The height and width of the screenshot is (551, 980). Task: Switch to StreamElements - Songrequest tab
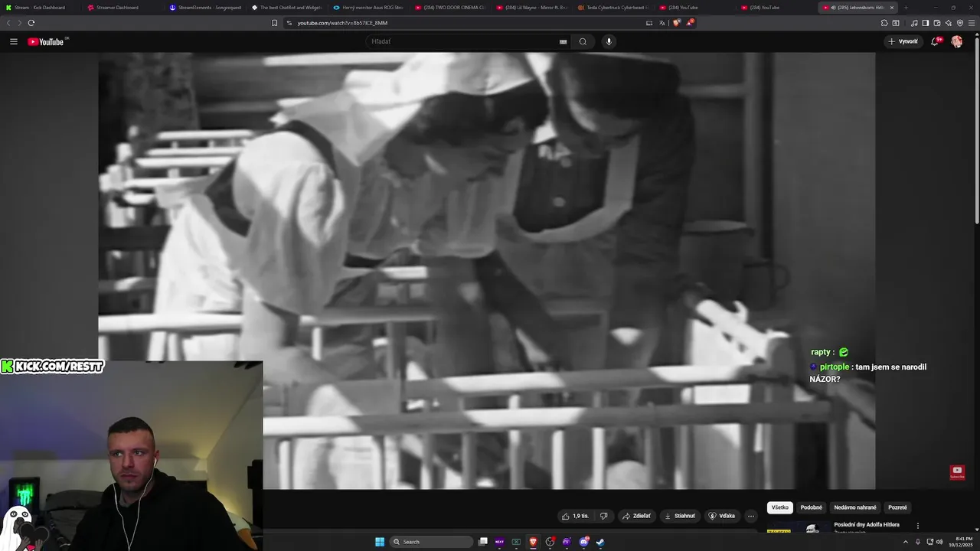(x=204, y=8)
